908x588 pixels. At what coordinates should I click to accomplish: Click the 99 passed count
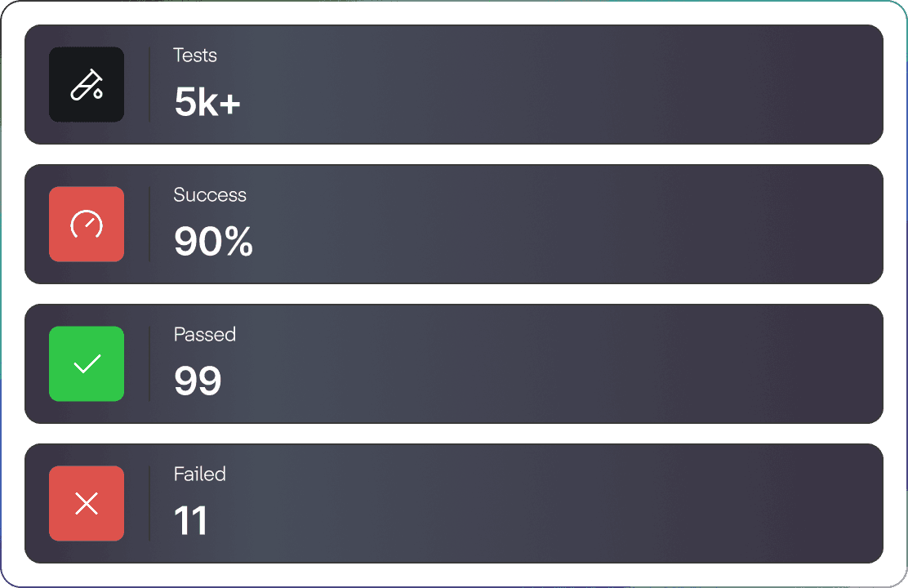[x=198, y=381]
